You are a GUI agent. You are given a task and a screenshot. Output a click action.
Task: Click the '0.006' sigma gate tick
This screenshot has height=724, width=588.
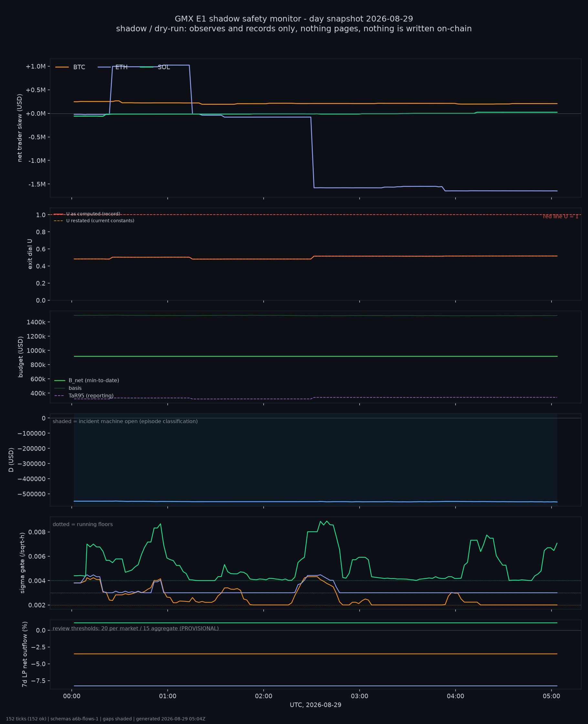coord(37,556)
